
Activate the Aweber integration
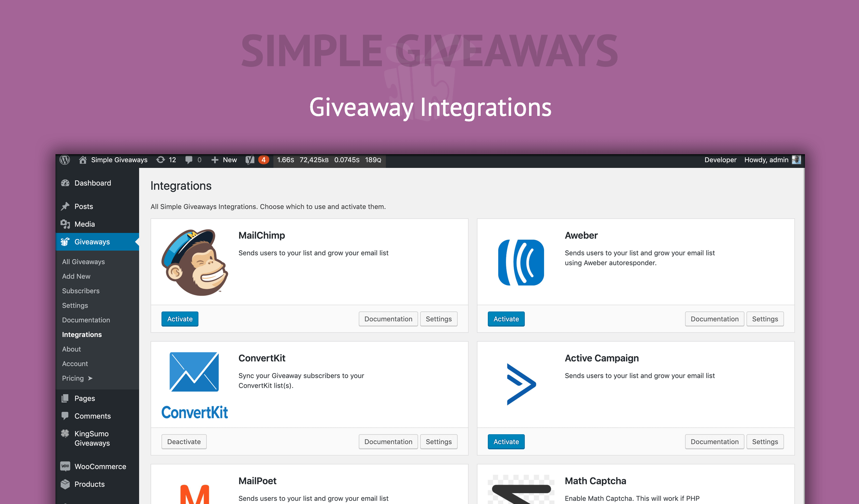point(506,319)
